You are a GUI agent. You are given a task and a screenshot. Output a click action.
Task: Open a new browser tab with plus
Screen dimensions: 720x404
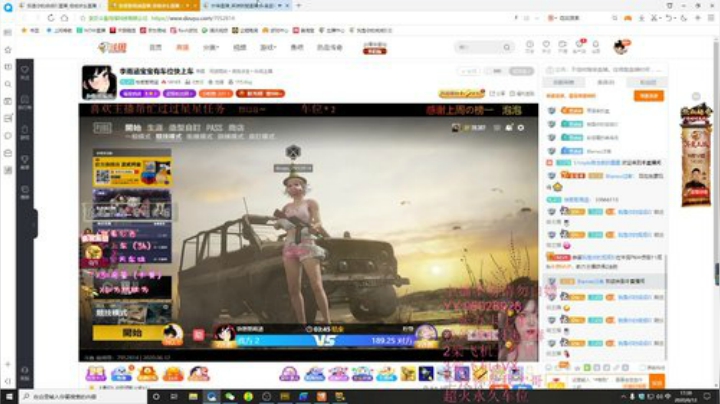298,6
